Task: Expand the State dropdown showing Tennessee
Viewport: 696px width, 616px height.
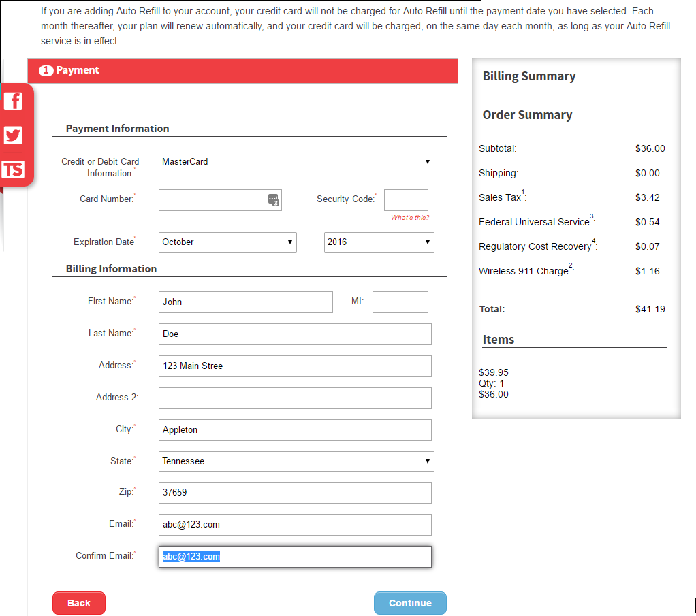Action: coord(296,461)
